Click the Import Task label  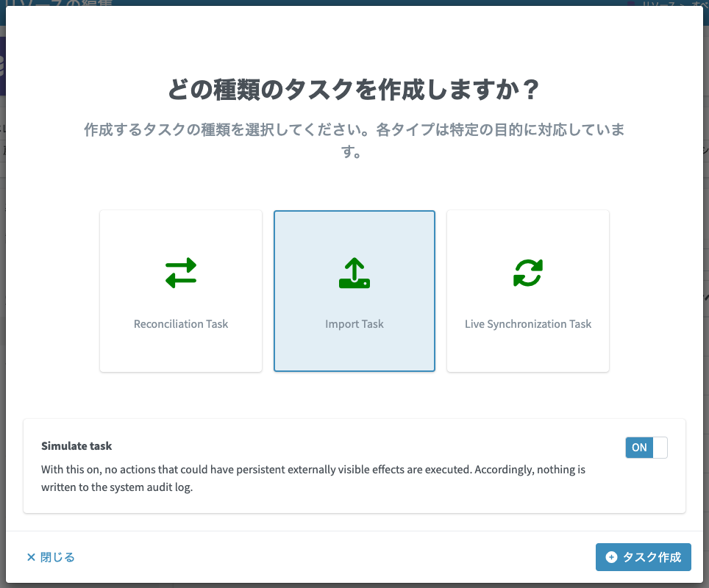coord(354,324)
